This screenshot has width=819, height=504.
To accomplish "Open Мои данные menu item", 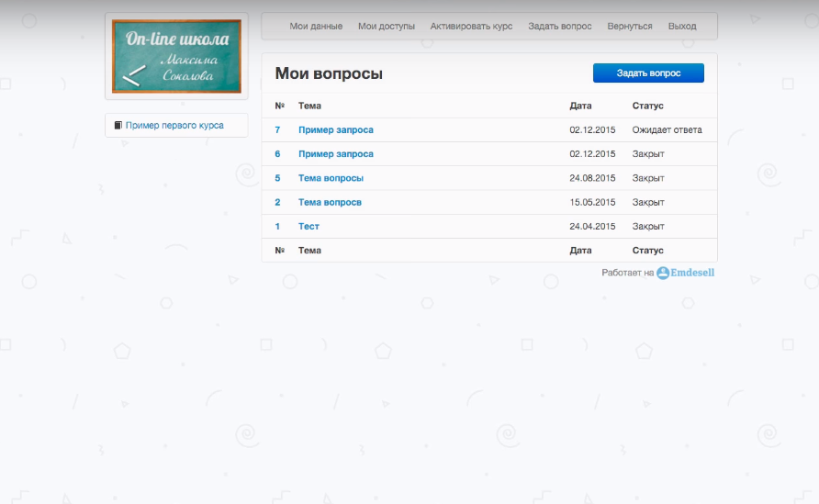I will click(x=316, y=26).
